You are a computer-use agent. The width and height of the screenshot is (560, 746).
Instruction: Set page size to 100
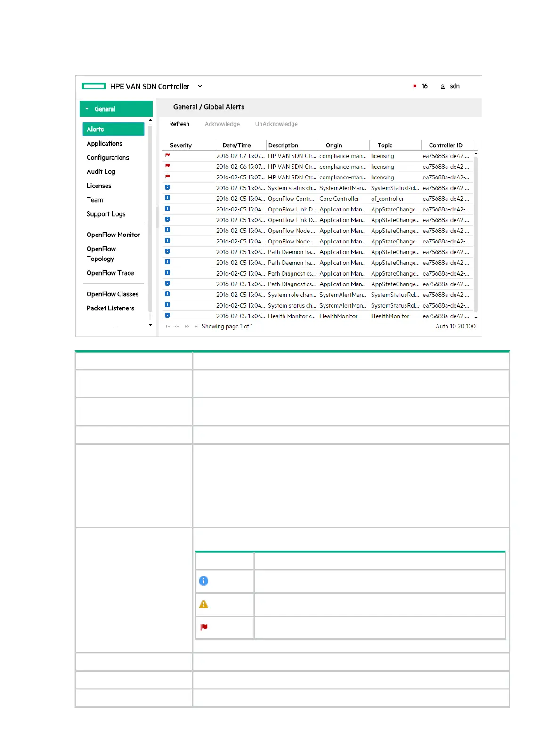[471, 326]
